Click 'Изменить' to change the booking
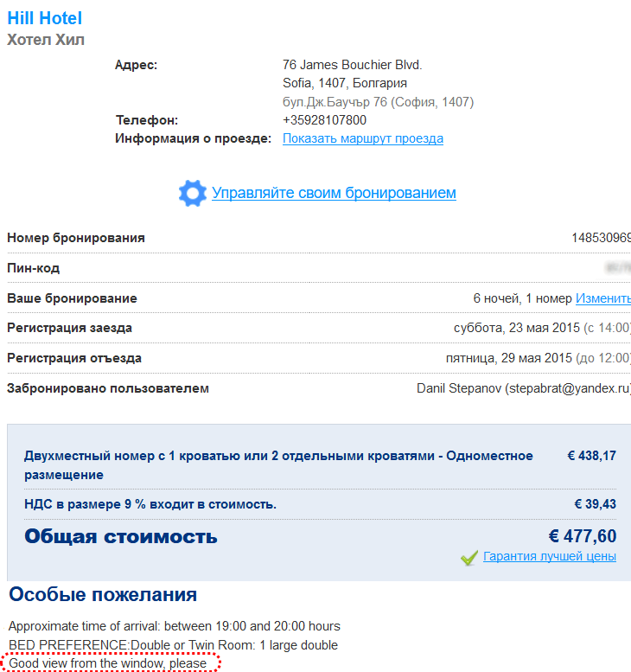 (603, 298)
